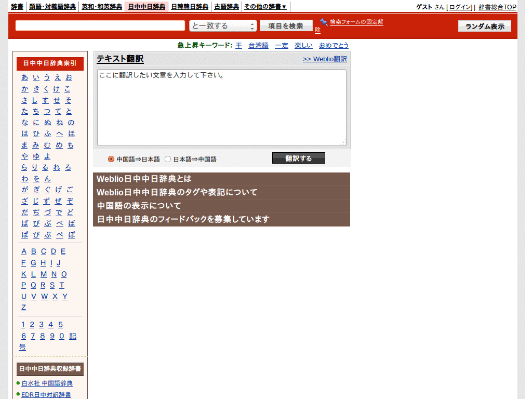Open alphabet index letter Z
Viewport: 532px width, 399px height.
tap(23, 308)
